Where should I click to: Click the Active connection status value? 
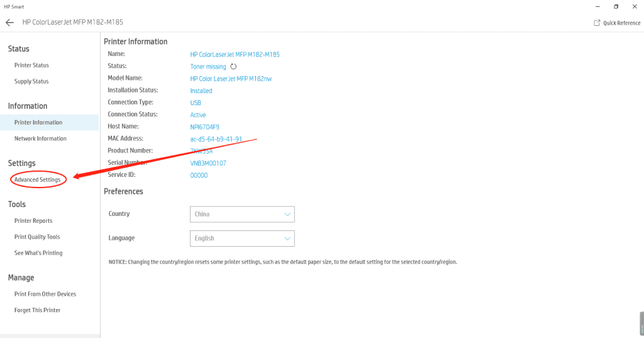tap(197, 115)
